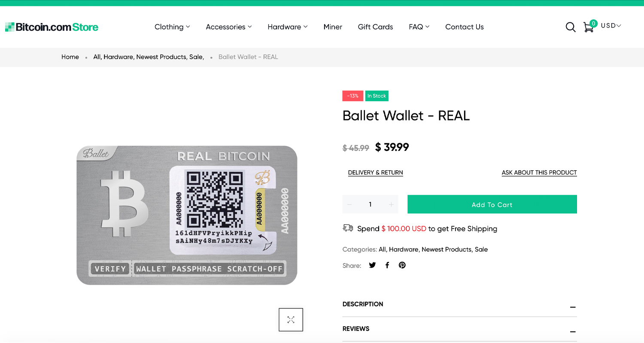Collapse the REVIEWS section

point(573,331)
